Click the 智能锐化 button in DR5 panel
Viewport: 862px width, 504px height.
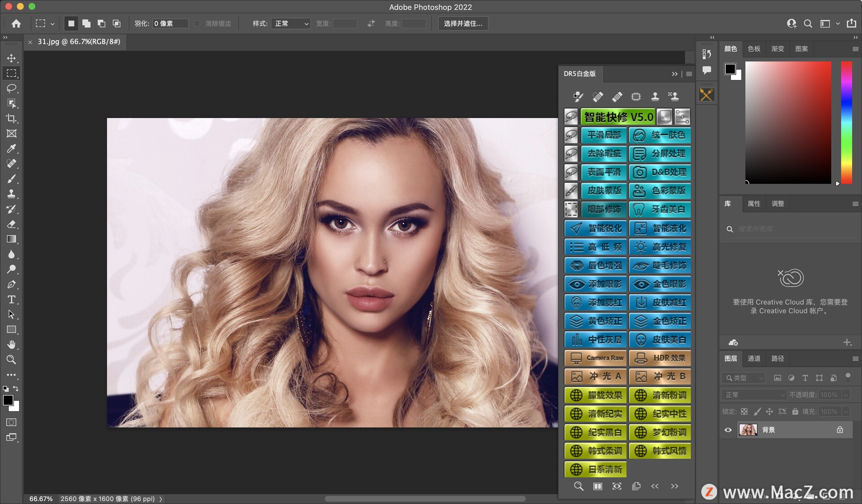coord(596,228)
